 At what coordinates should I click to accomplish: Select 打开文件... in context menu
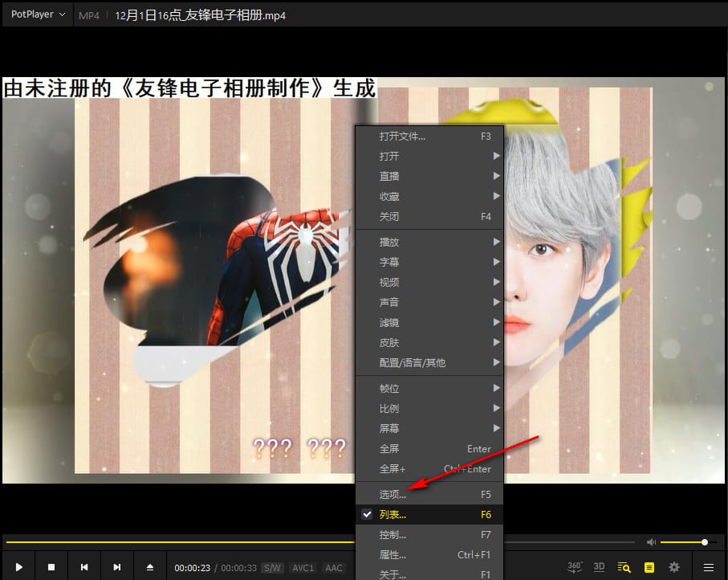point(429,137)
